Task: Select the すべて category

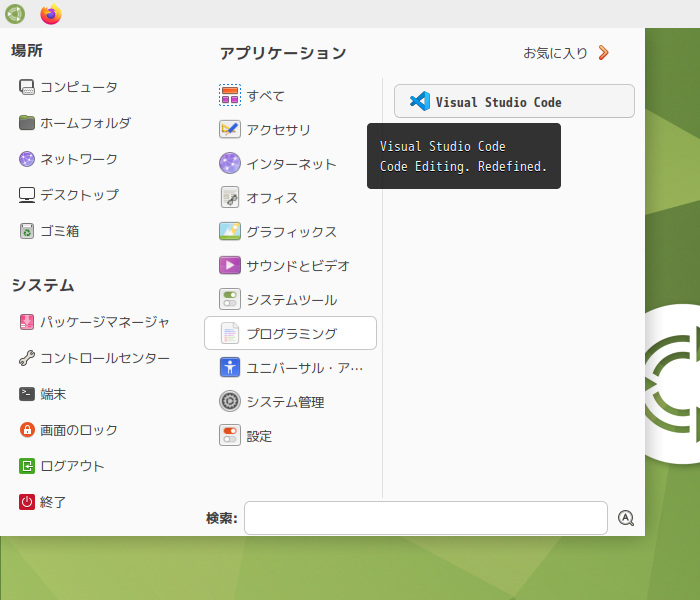Action: (290, 95)
